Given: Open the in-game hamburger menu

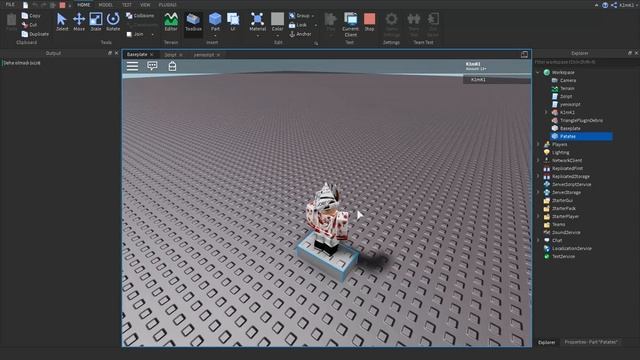Looking at the screenshot, I should (132, 66).
